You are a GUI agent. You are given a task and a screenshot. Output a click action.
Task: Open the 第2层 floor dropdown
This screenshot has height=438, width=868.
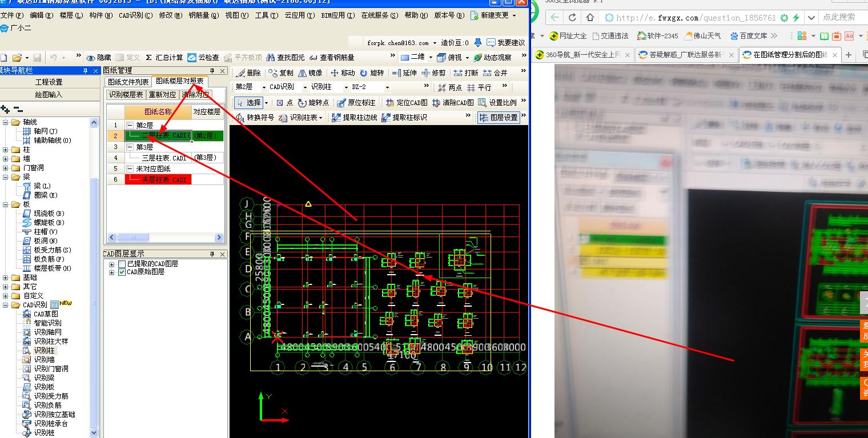264,87
